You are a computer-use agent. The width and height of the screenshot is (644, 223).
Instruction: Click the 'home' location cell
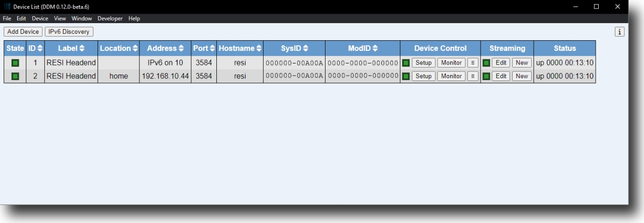(119, 76)
